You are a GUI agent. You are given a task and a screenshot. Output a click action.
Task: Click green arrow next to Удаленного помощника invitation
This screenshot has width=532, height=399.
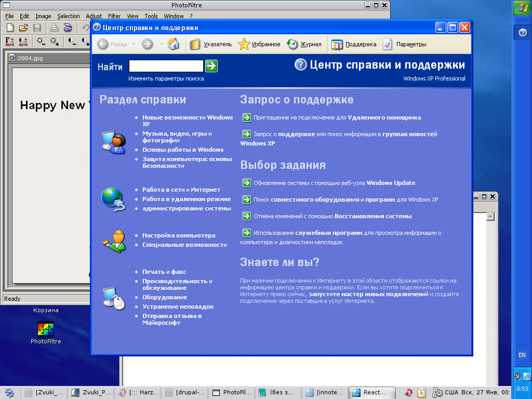(247, 117)
